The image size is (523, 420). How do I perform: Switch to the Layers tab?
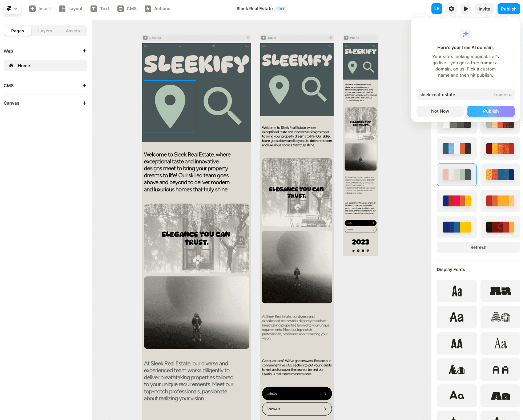tap(45, 31)
